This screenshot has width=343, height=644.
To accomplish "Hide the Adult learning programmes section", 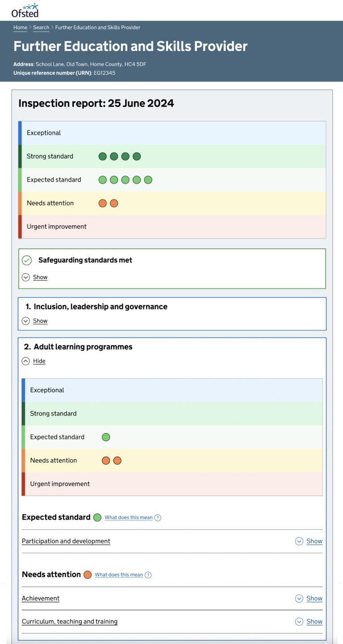I will [x=39, y=361].
